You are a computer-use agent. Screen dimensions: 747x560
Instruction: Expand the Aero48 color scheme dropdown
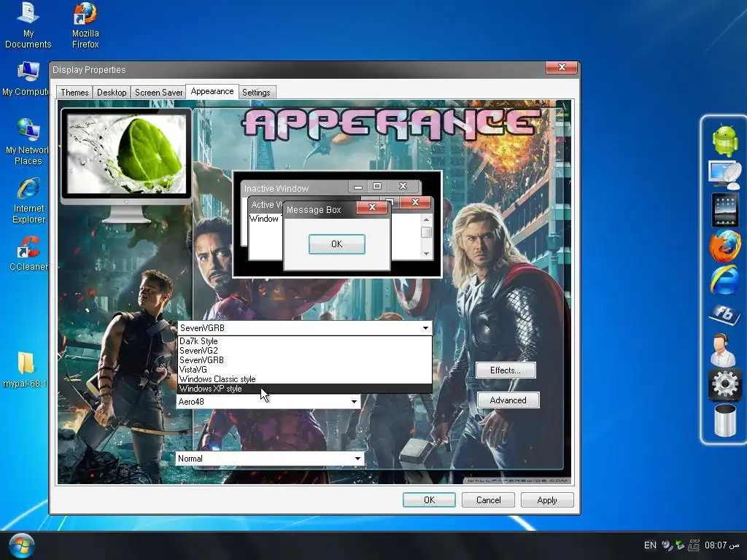354,402
